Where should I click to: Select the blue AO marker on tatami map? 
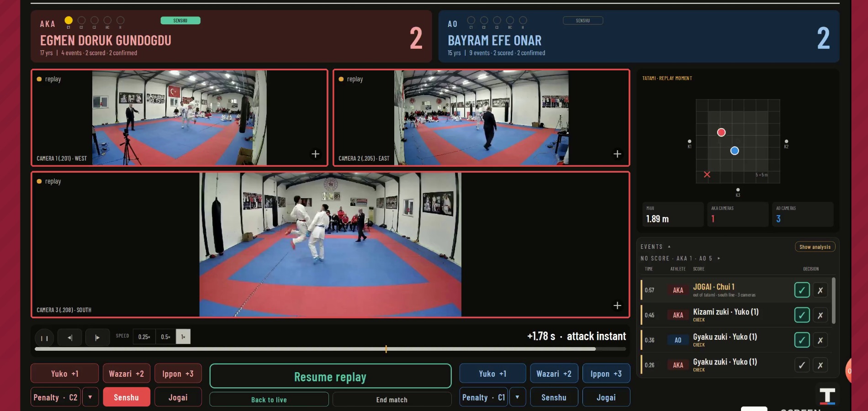pyautogui.click(x=735, y=151)
